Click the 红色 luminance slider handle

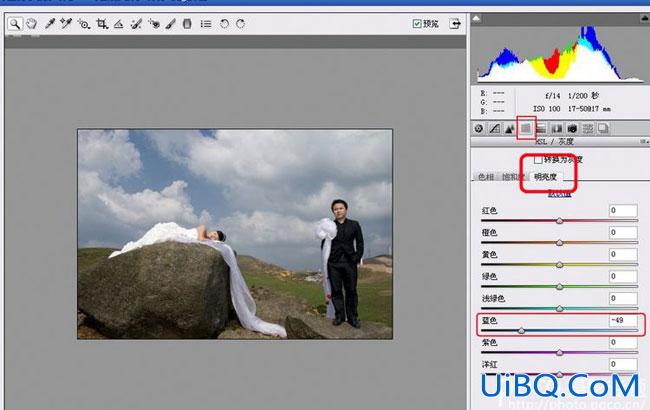560,221
